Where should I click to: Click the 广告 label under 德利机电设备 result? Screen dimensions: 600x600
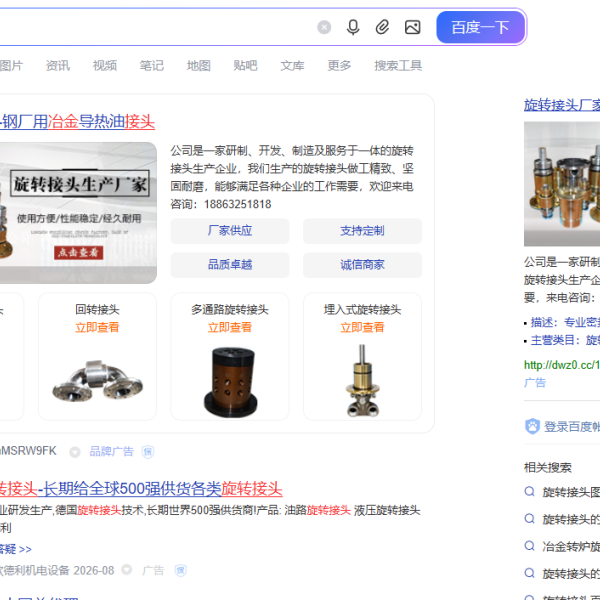(x=153, y=571)
